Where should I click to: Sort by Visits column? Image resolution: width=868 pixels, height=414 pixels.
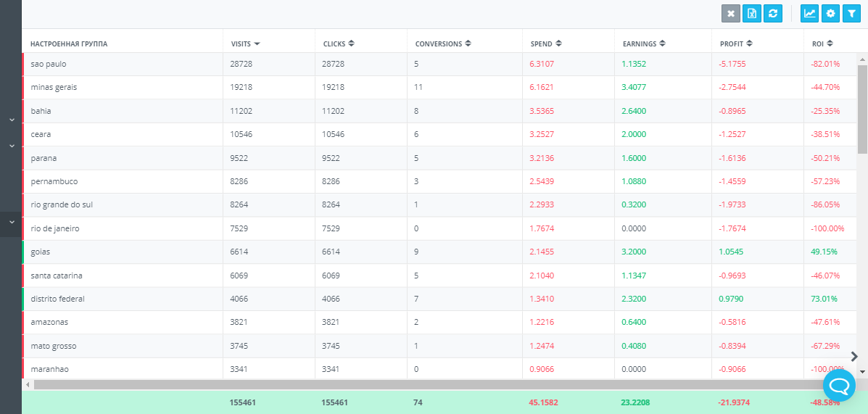(x=245, y=44)
